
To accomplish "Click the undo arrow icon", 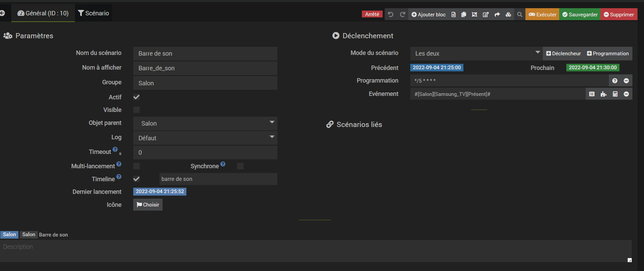I will (x=390, y=14).
